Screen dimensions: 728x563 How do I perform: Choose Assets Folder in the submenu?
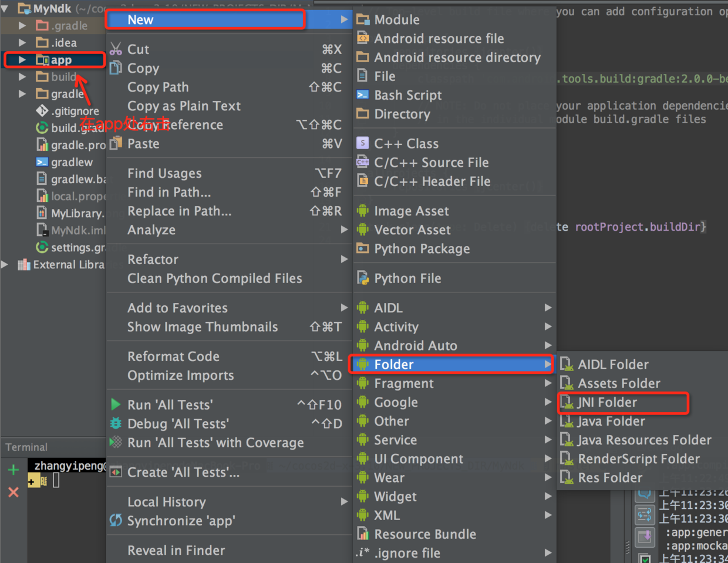point(619,383)
